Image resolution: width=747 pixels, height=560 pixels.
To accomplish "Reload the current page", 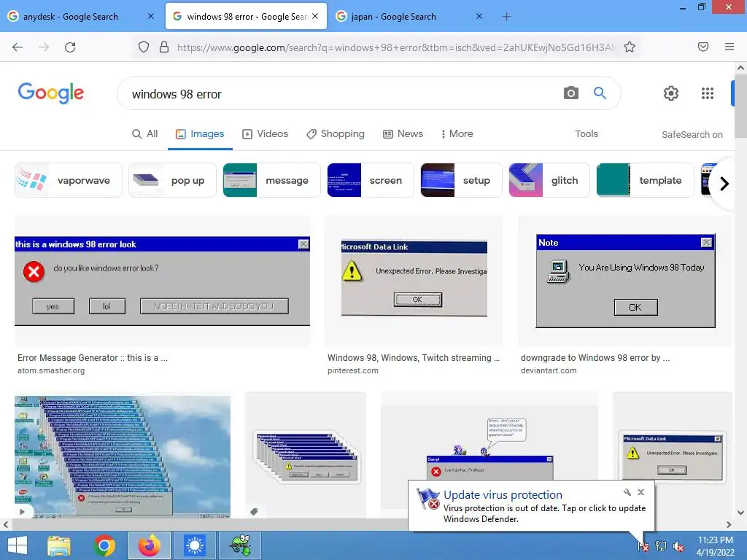I will point(70,47).
